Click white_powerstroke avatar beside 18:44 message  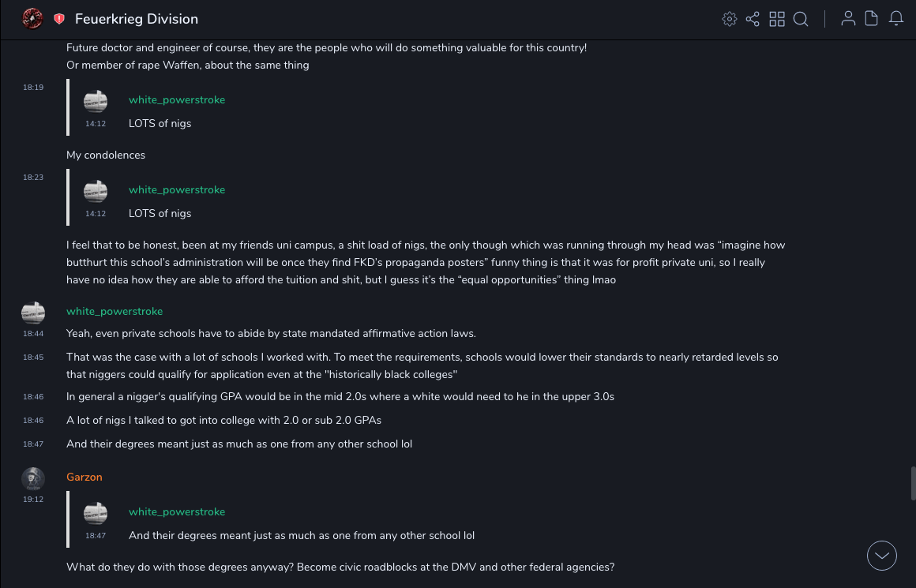click(x=32, y=313)
